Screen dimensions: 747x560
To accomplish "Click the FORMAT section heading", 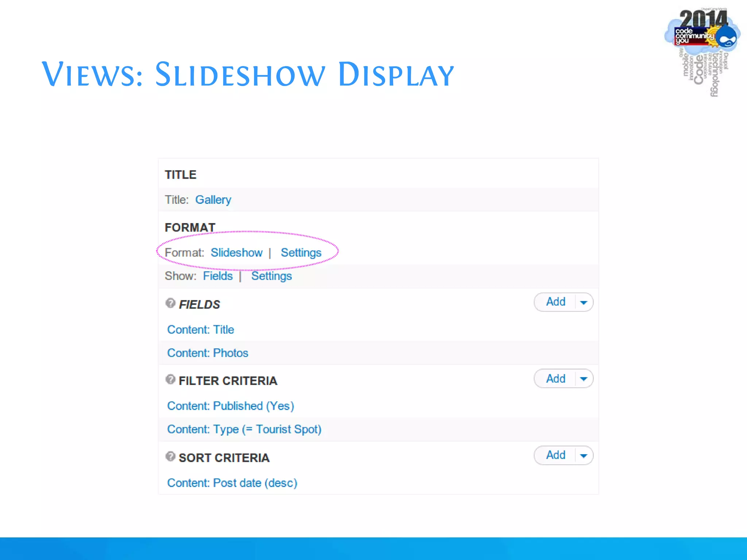I will [190, 227].
